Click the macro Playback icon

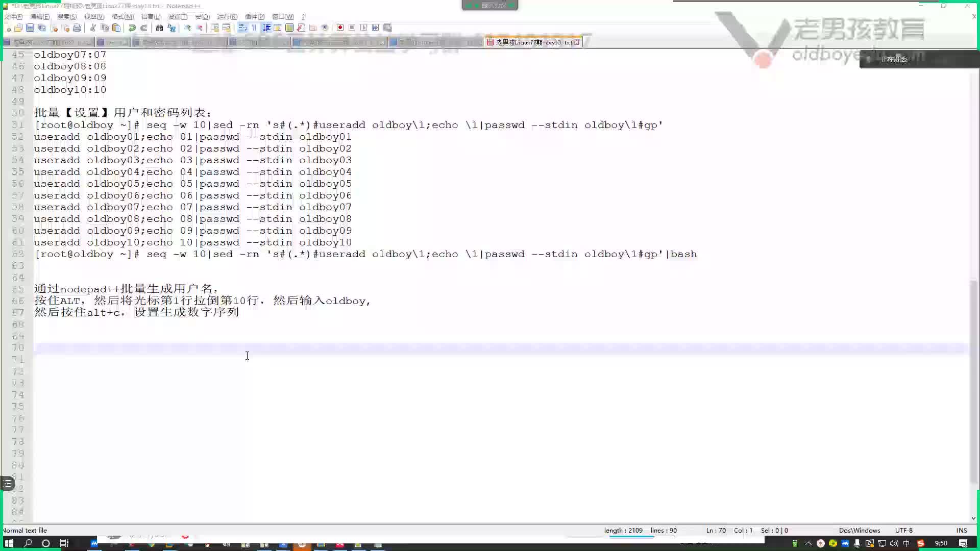pyautogui.click(x=363, y=28)
